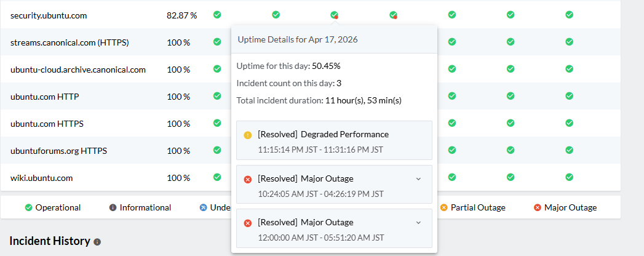Select the ubuntu.com HTTP service name

point(45,97)
